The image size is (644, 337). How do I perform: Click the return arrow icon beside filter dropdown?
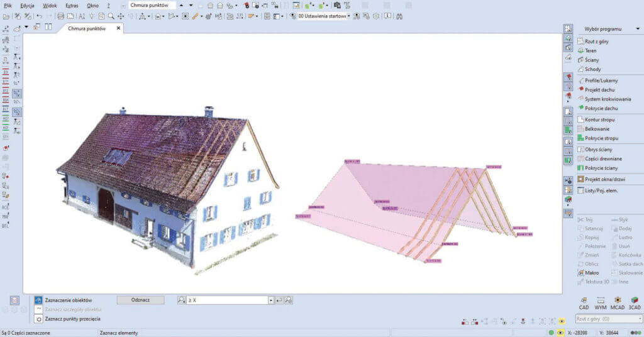(279, 301)
